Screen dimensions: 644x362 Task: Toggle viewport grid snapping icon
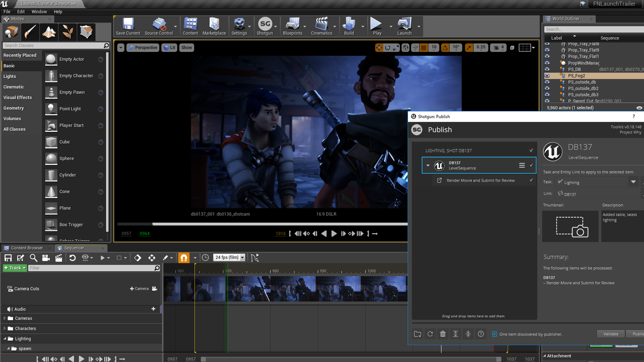coord(423,47)
